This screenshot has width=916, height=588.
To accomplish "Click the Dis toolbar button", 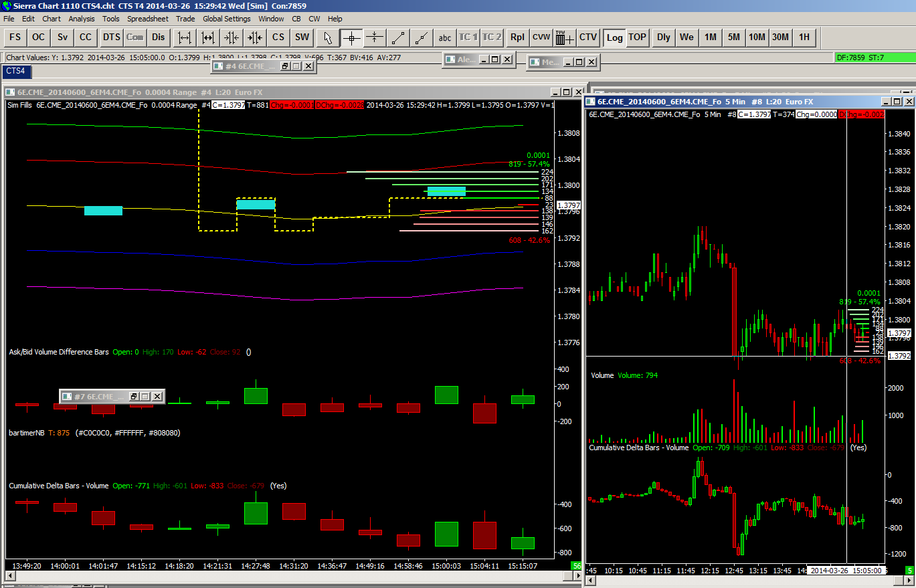I will click(158, 37).
